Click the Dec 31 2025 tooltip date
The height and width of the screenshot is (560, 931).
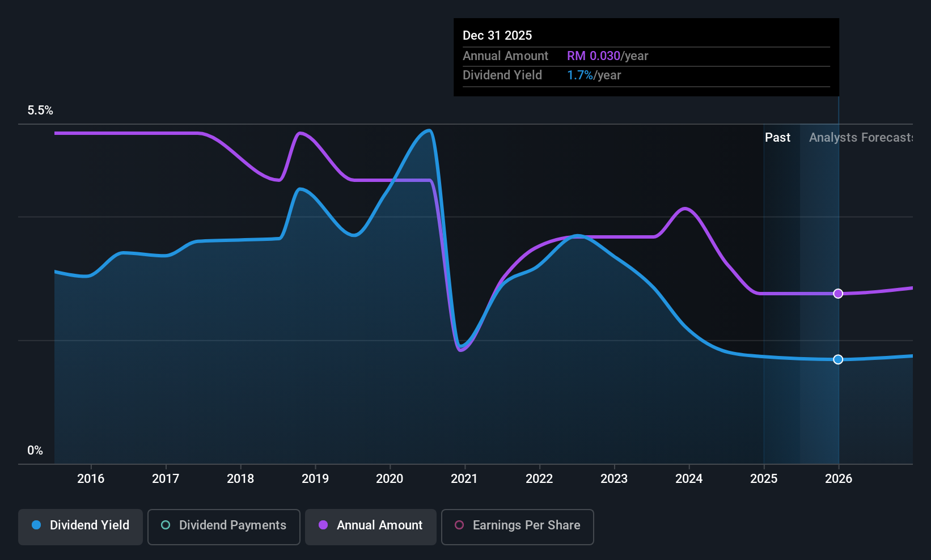pos(497,36)
